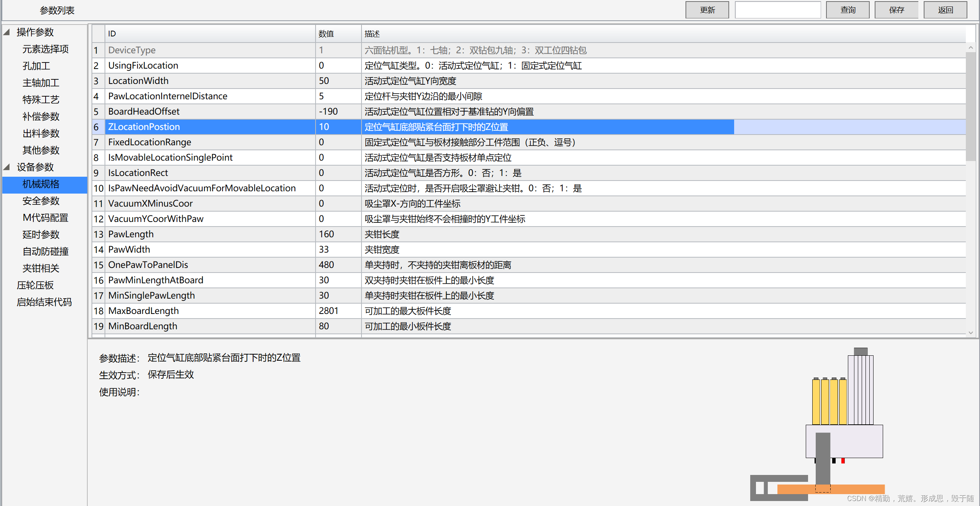The height and width of the screenshot is (506, 980).
Task: Select the VacuumYCoorWithPaw parameter
Action: [x=210, y=219]
